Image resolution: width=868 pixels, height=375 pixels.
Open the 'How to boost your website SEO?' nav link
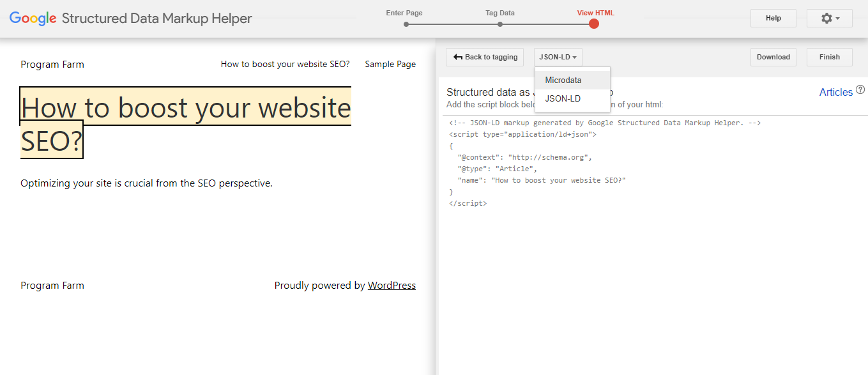[x=286, y=64]
